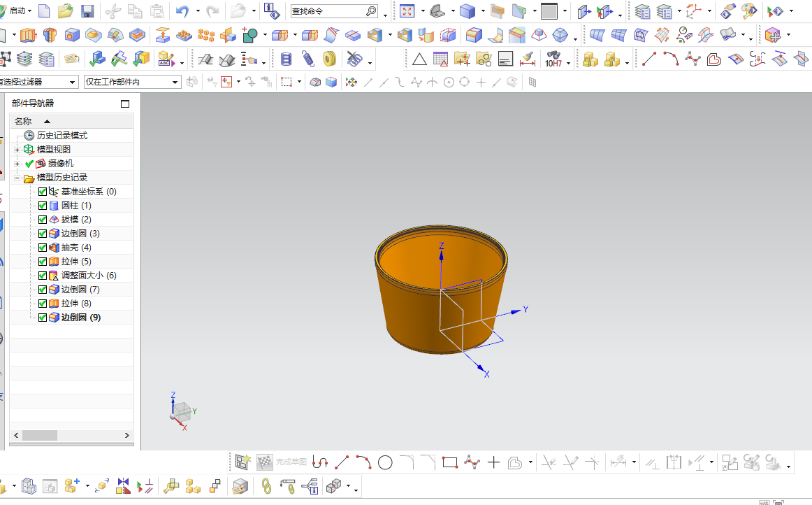The image size is (812, 505).
Task: Open a file with the folder icon
Action: click(x=65, y=10)
